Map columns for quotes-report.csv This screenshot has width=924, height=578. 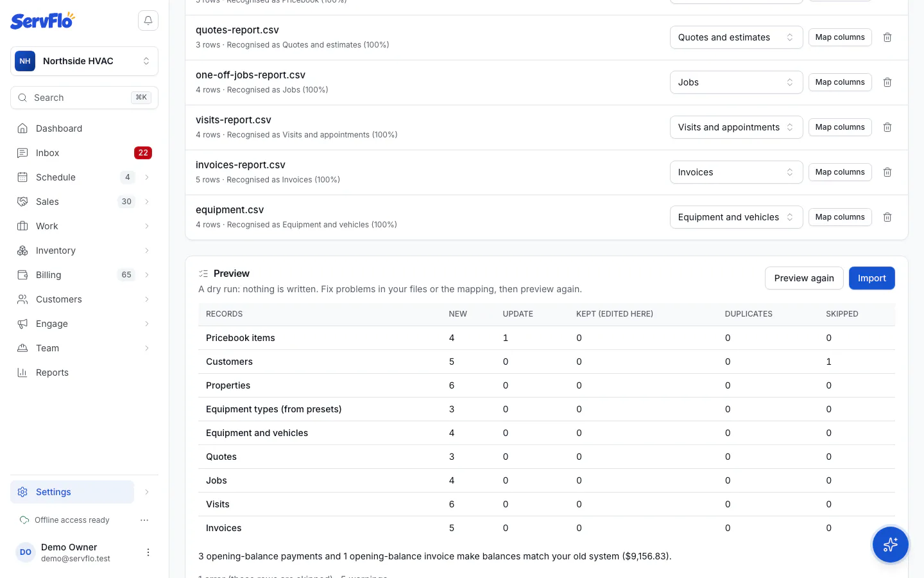(x=840, y=37)
